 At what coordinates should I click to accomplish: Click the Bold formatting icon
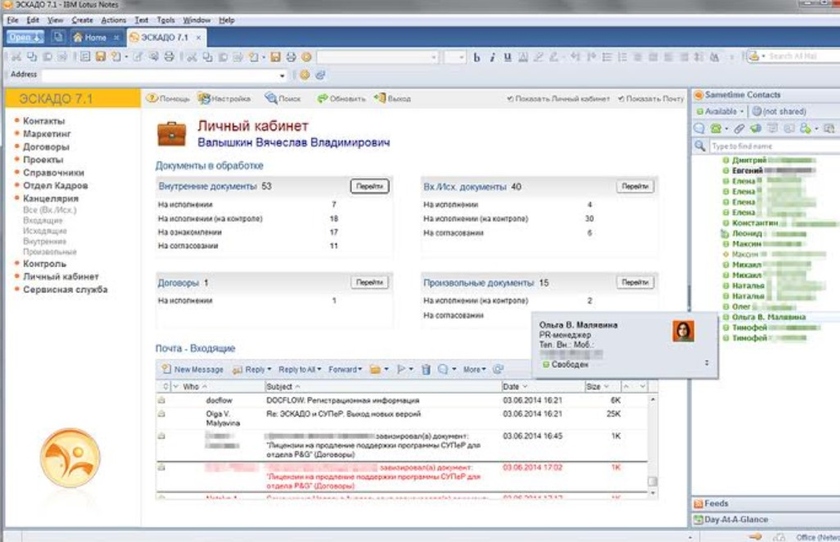pyautogui.click(x=477, y=57)
